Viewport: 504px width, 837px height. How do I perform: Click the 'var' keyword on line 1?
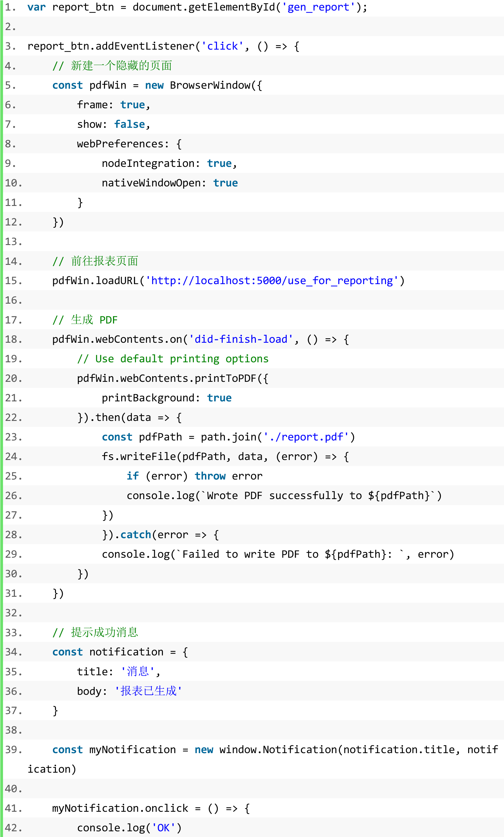[x=37, y=7]
